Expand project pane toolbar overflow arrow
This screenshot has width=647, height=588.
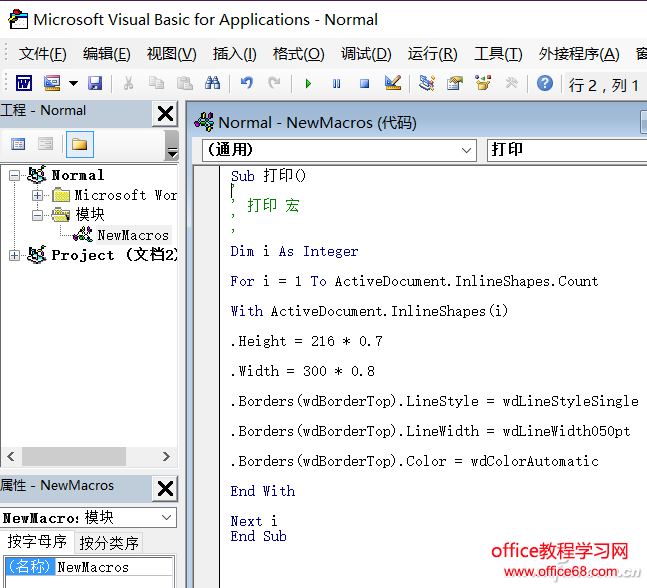tap(172, 146)
